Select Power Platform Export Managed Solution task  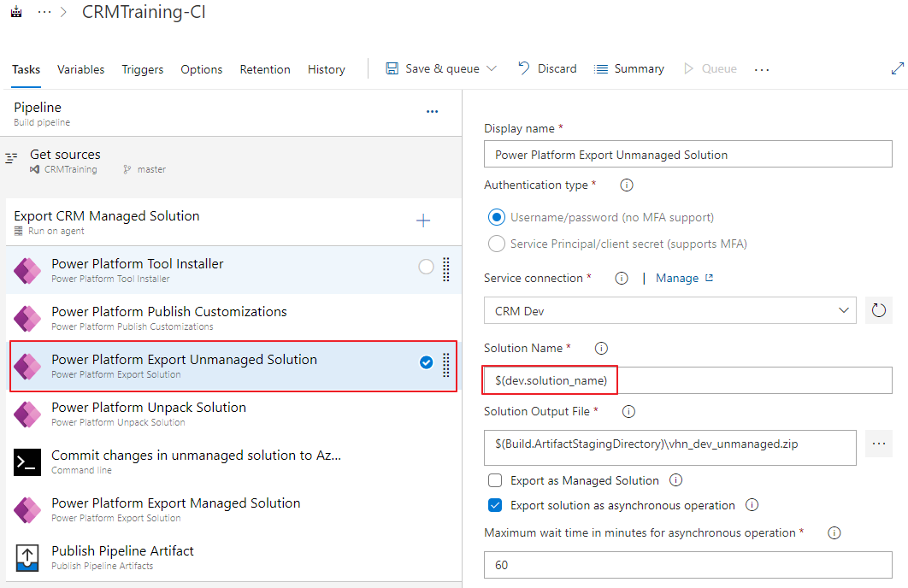point(234,510)
